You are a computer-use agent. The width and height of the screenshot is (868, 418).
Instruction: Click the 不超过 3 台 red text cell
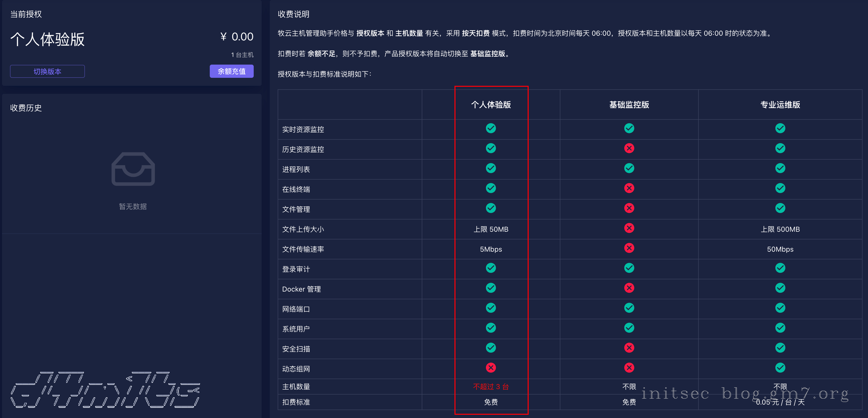pyautogui.click(x=491, y=387)
